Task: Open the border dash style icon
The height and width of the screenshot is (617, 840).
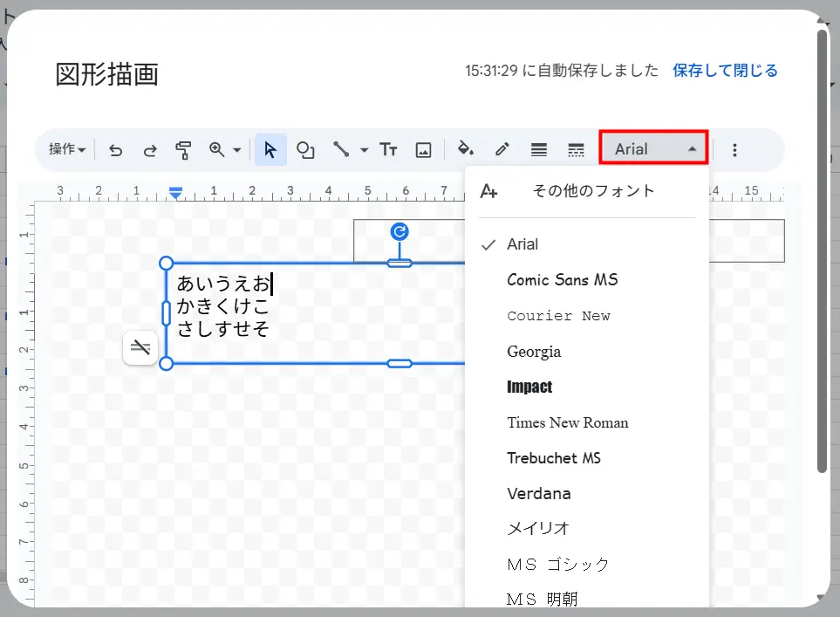Action: coord(576,150)
